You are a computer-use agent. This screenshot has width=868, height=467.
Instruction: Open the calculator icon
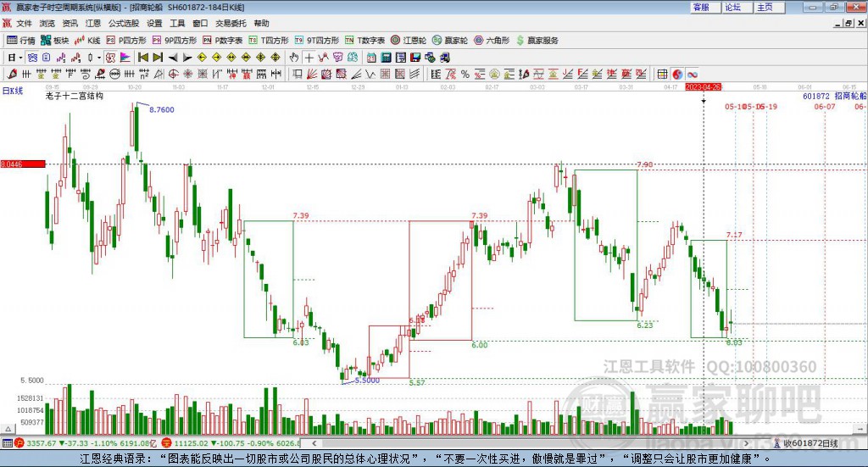click(x=387, y=58)
